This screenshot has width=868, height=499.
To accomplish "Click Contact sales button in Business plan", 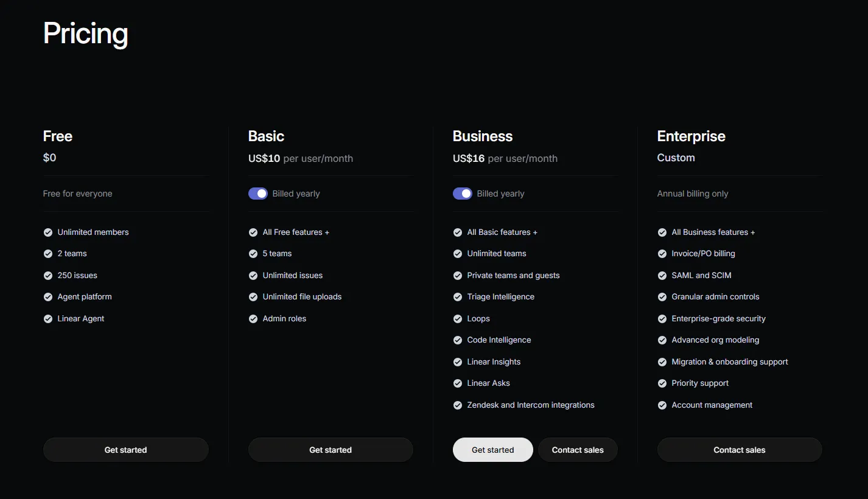I will 578,450.
